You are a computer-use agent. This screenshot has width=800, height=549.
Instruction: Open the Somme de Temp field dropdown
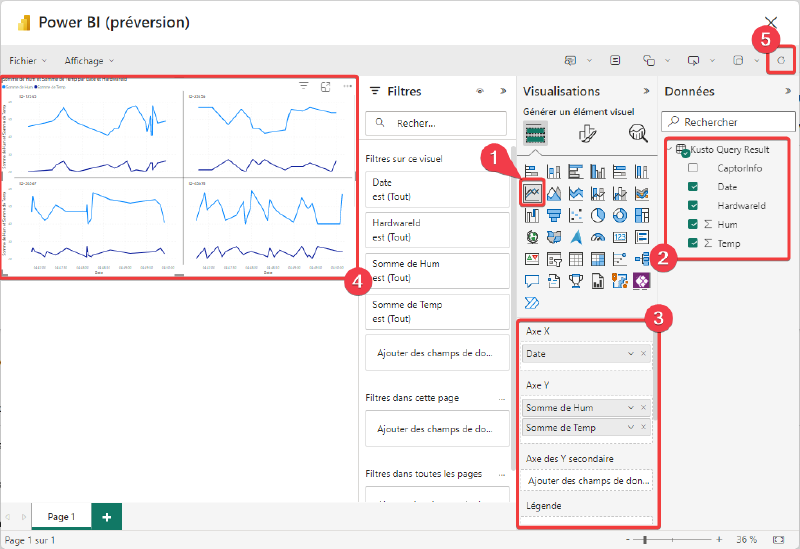631,428
